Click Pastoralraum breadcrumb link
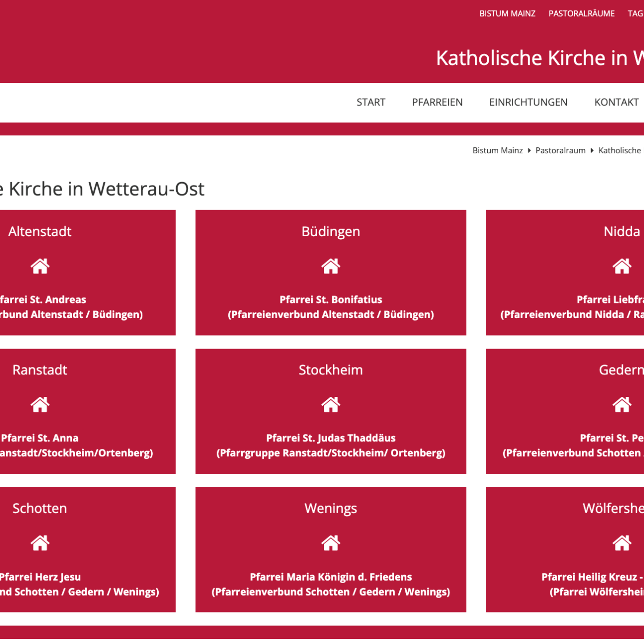This screenshot has height=644, width=644. click(x=561, y=150)
